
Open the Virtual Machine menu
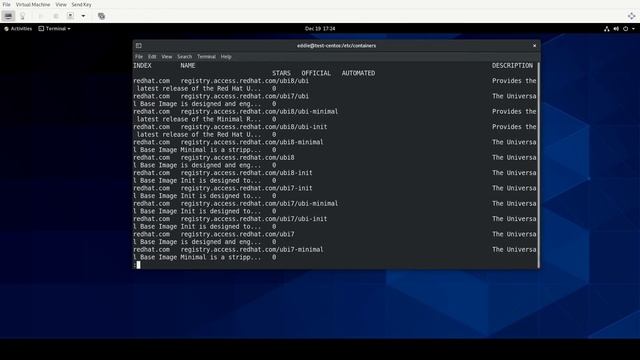(33, 4)
